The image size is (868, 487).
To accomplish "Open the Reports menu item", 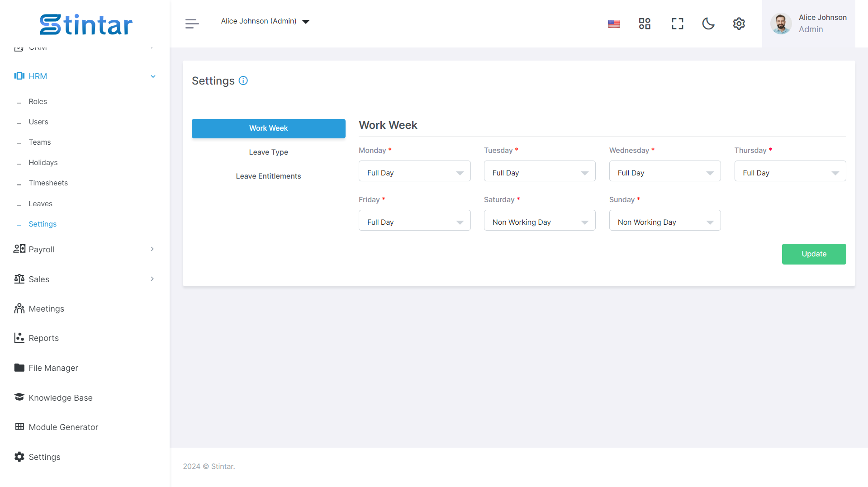I will (43, 338).
